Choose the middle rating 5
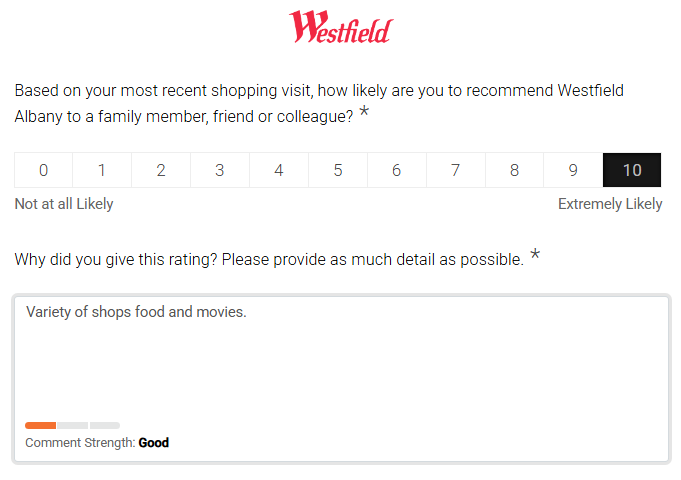 (x=338, y=170)
